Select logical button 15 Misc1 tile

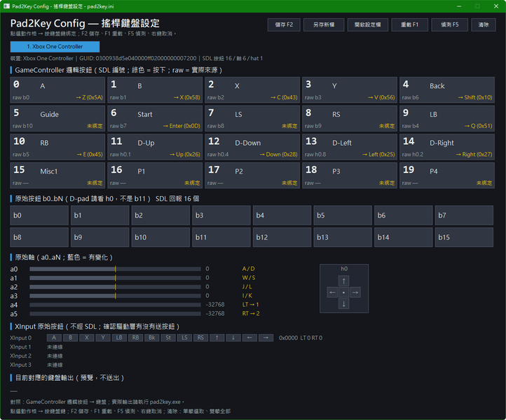click(57, 175)
